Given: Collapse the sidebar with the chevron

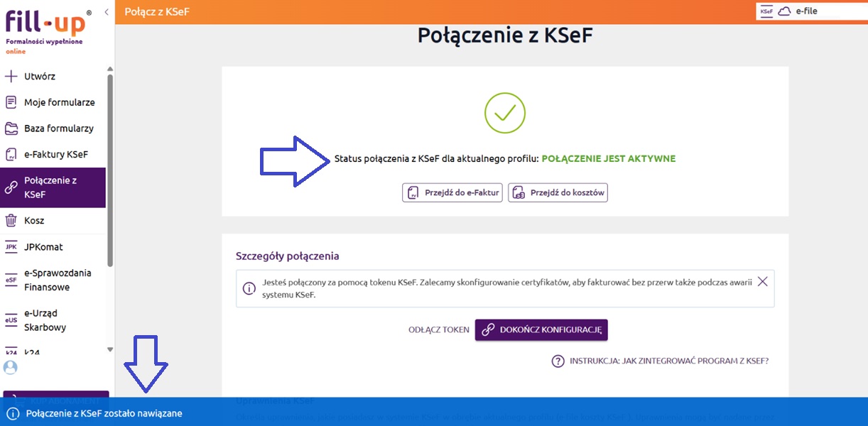Looking at the screenshot, I should click(106, 12).
